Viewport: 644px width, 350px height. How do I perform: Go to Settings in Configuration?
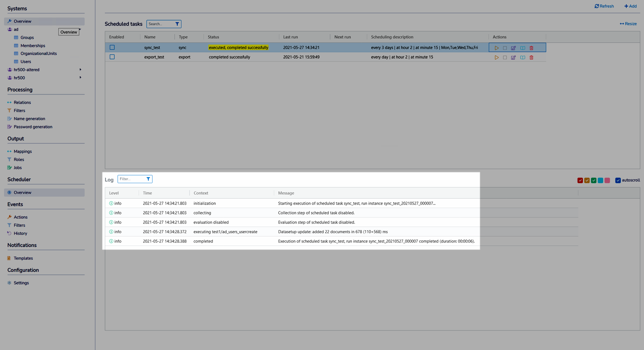click(21, 283)
